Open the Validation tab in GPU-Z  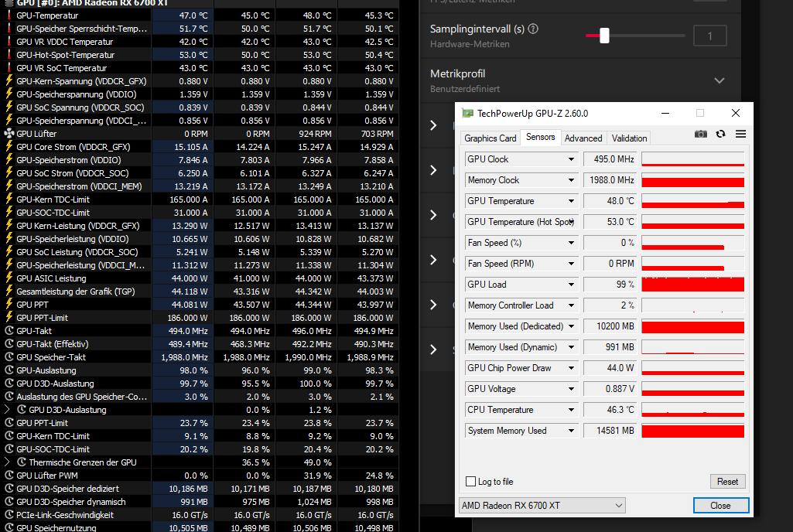(x=629, y=138)
